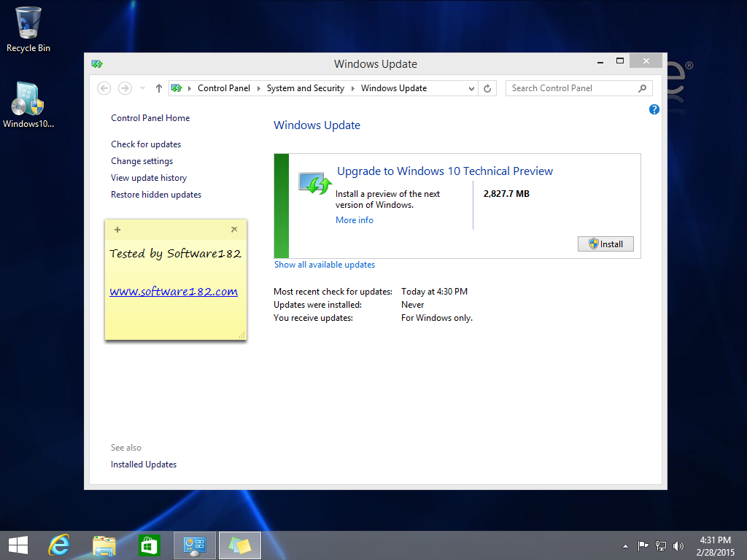Open the Recycle Bin desktop icon
The image size is (747, 560).
(x=28, y=29)
